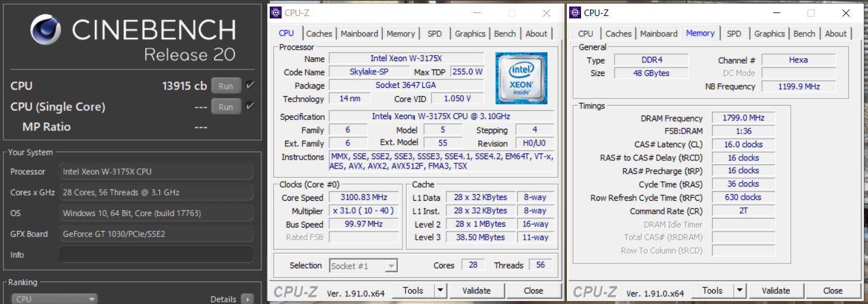
Task: Open Graphics tab in left CPU-Z window
Action: 470,34
